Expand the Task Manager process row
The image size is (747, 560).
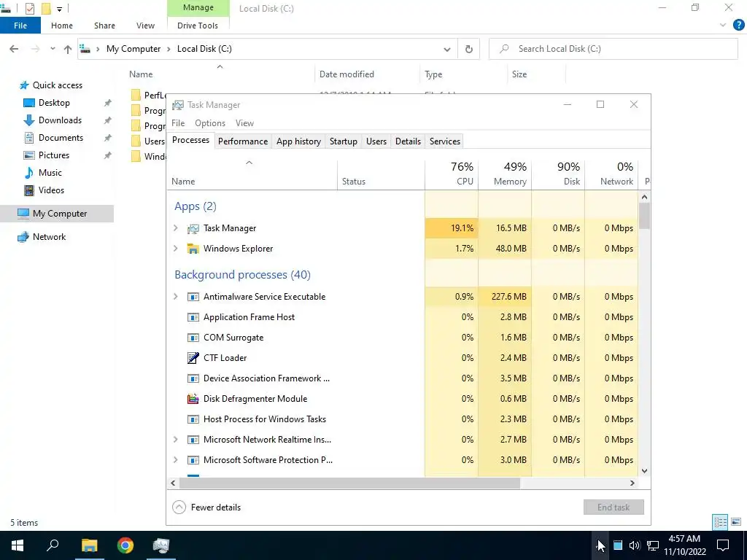(175, 228)
